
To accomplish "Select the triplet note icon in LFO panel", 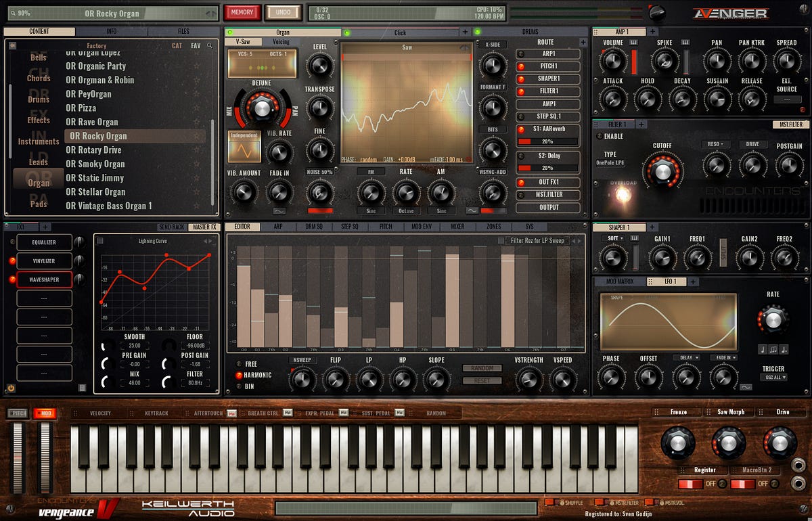I will [x=772, y=349].
